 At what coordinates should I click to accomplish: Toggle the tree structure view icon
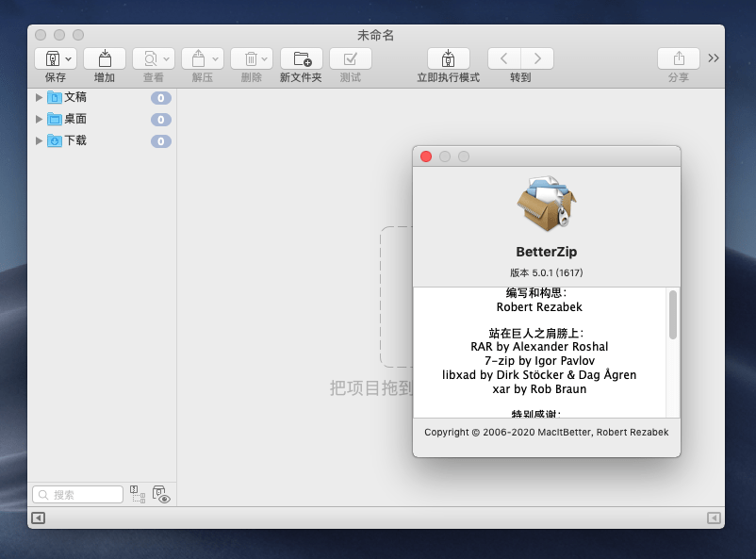[x=138, y=494]
